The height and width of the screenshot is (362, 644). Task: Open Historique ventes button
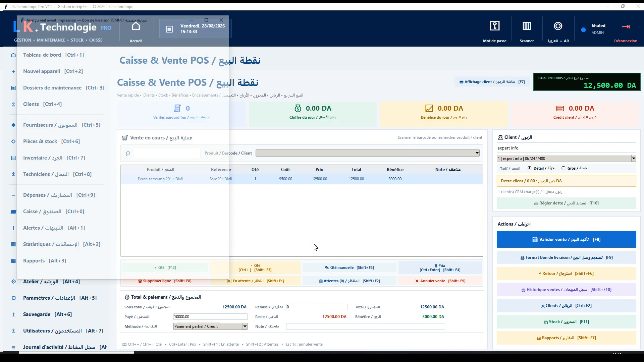(x=566, y=290)
